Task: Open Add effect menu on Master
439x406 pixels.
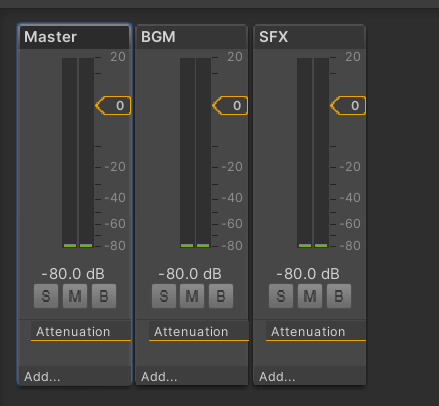Action: pos(75,376)
